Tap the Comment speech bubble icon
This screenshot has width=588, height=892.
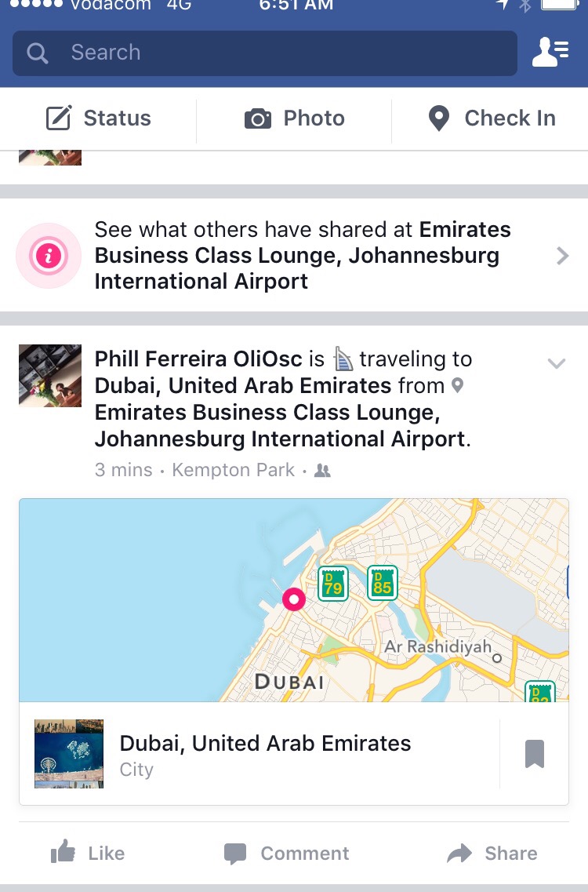235,854
